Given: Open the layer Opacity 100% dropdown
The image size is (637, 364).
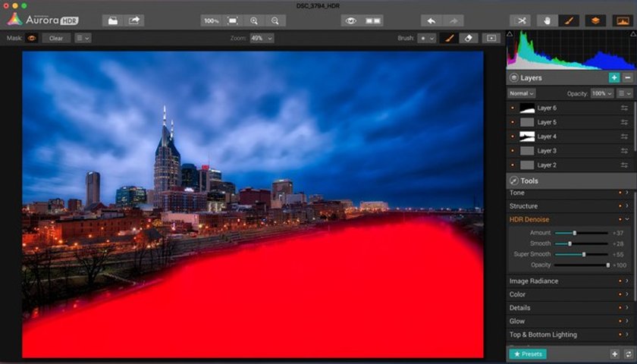Looking at the screenshot, I should tap(602, 93).
